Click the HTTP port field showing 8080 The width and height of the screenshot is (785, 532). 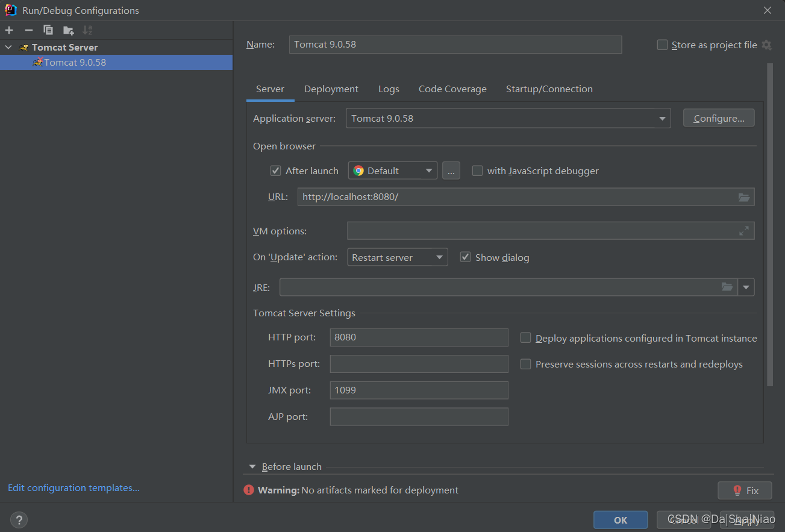click(x=419, y=337)
